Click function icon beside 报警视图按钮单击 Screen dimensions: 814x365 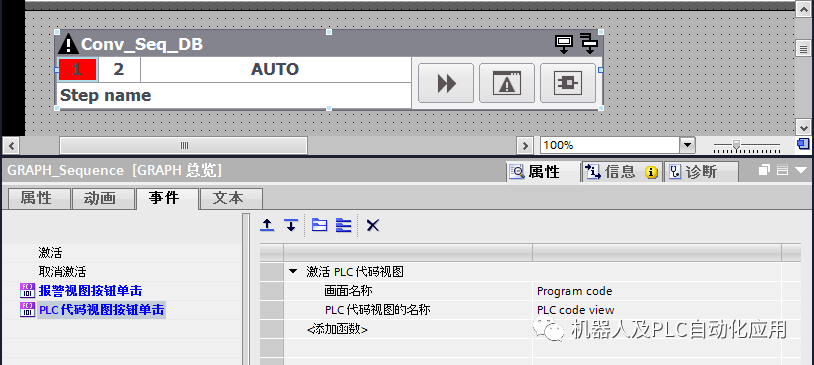click(x=27, y=291)
